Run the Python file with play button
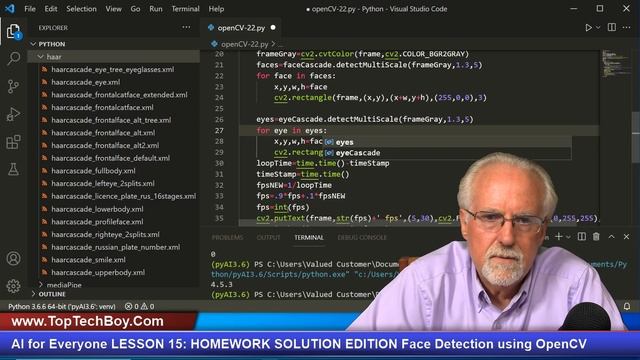 pyautogui.click(x=588, y=28)
